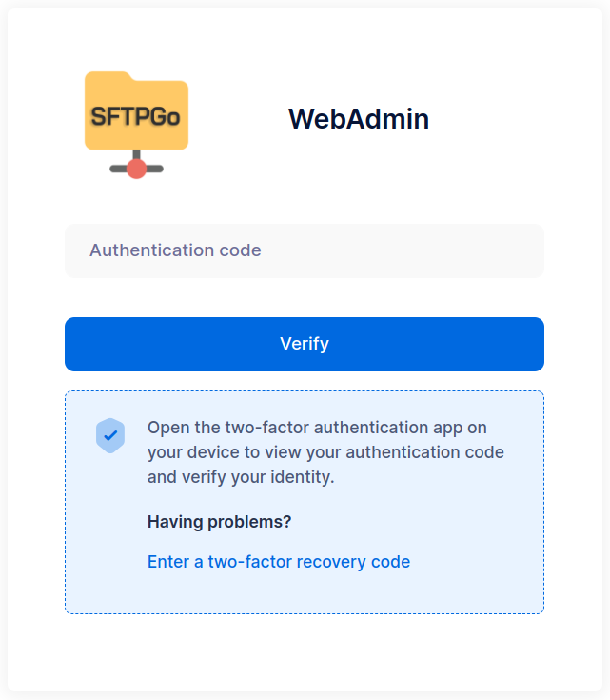610x700 pixels.
Task: Submit the code with the blue Verify button
Action: tap(305, 344)
